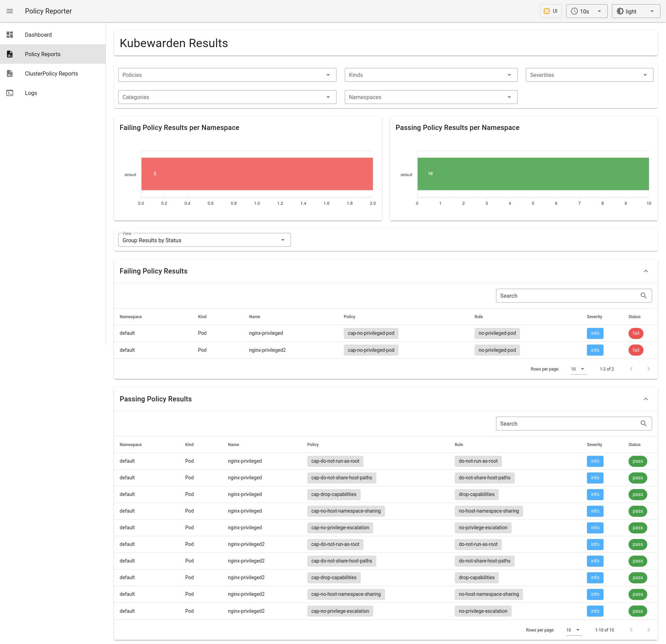Click the clock icon beside refresh interval

click(x=574, y=11)
